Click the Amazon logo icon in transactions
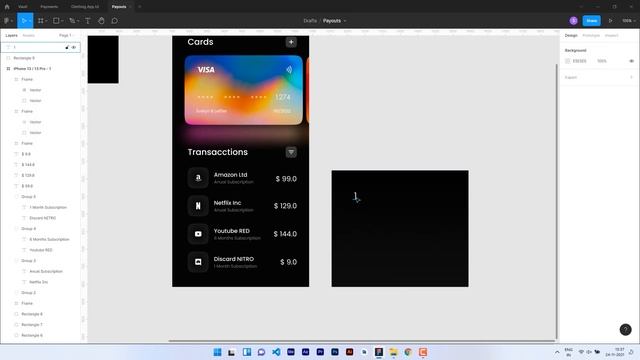Screen dimensions: 640x360 [x=198, y=178]
